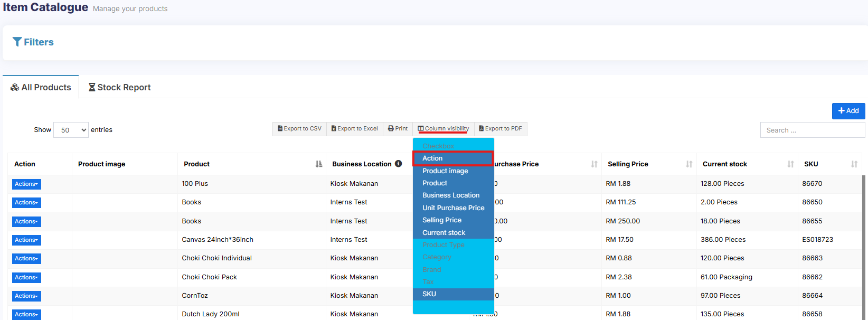Click the Filters funnel icon

click(x=17, y=42)
